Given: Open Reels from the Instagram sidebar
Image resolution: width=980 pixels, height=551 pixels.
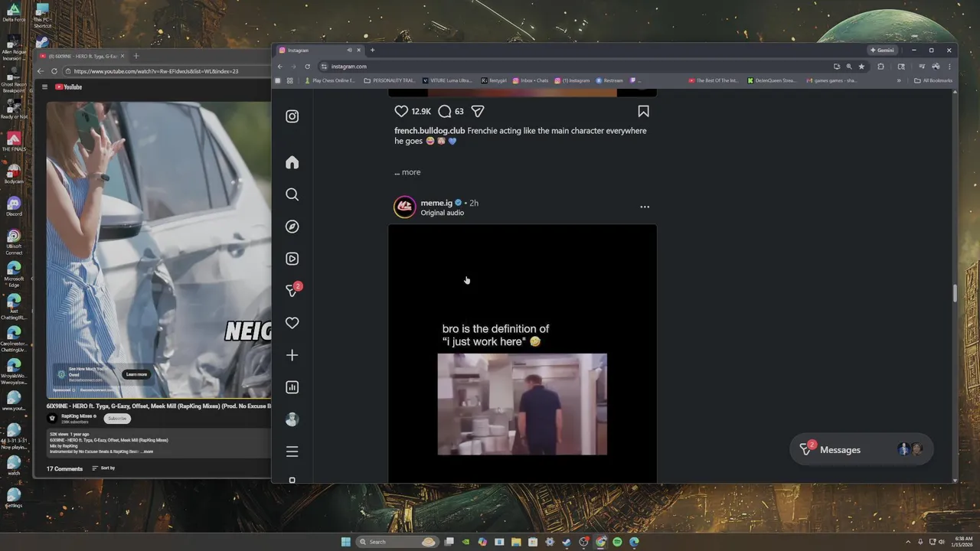Looking at the screenshot, I should coord(292,259).
